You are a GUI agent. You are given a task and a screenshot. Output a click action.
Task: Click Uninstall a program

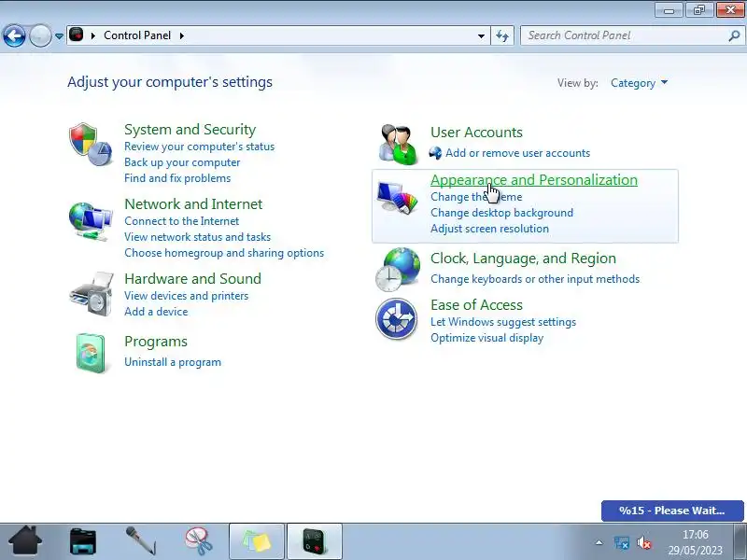point(173,362)
